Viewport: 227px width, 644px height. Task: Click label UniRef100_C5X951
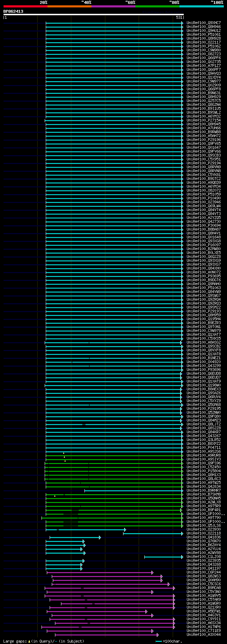pos(204,159)
